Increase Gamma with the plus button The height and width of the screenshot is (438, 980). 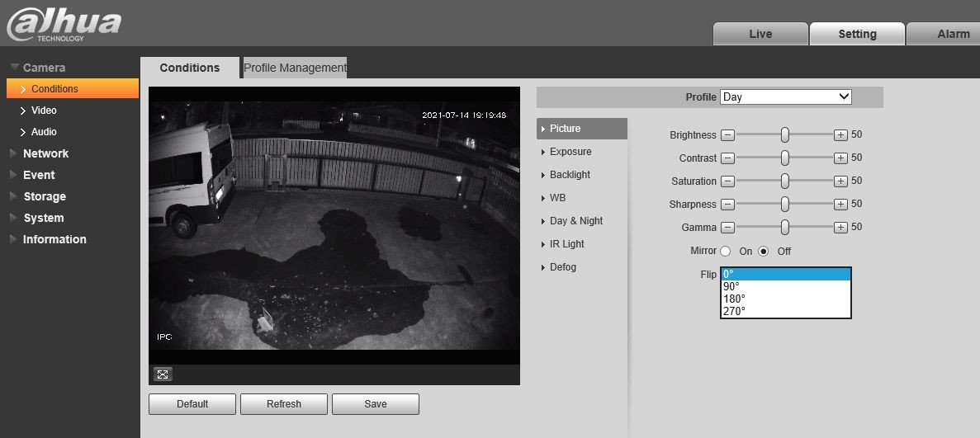[x=840, y=228]
